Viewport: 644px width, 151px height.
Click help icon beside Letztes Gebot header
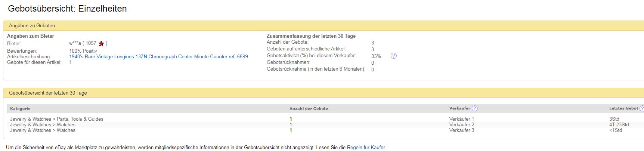tap(642, 108)
